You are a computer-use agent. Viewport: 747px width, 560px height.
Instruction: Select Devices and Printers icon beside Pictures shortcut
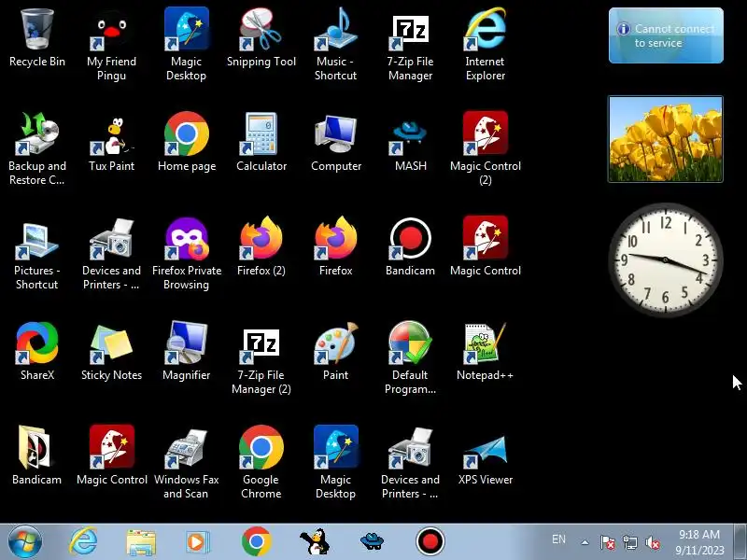click(x=111, y=253)
